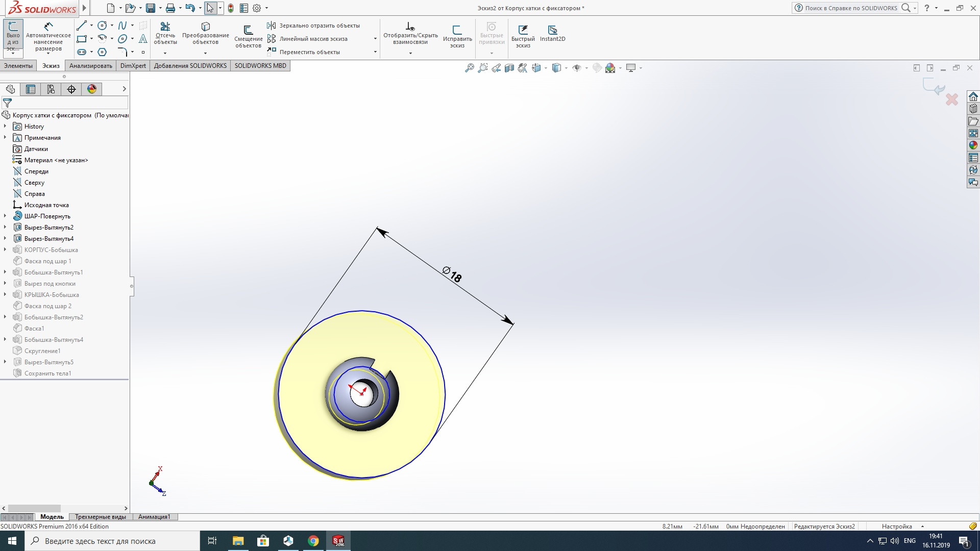The width and height of the screenshot is (980, 551).
Task: Select the Spline sketch tool
Action: (122, 26)
